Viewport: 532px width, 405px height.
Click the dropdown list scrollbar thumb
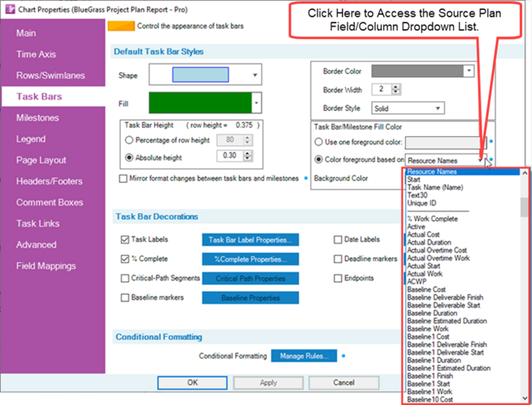[524, 207]
